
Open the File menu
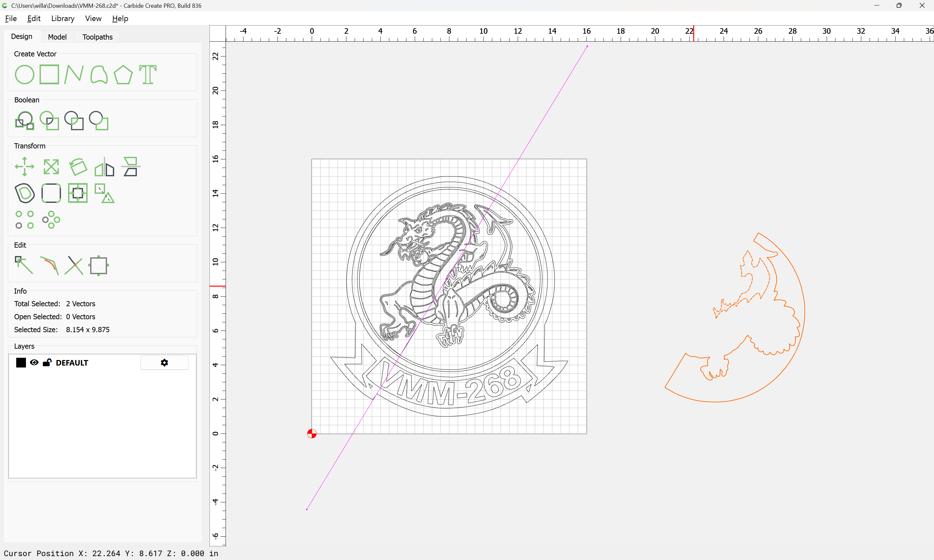click(x=11, y=18)
